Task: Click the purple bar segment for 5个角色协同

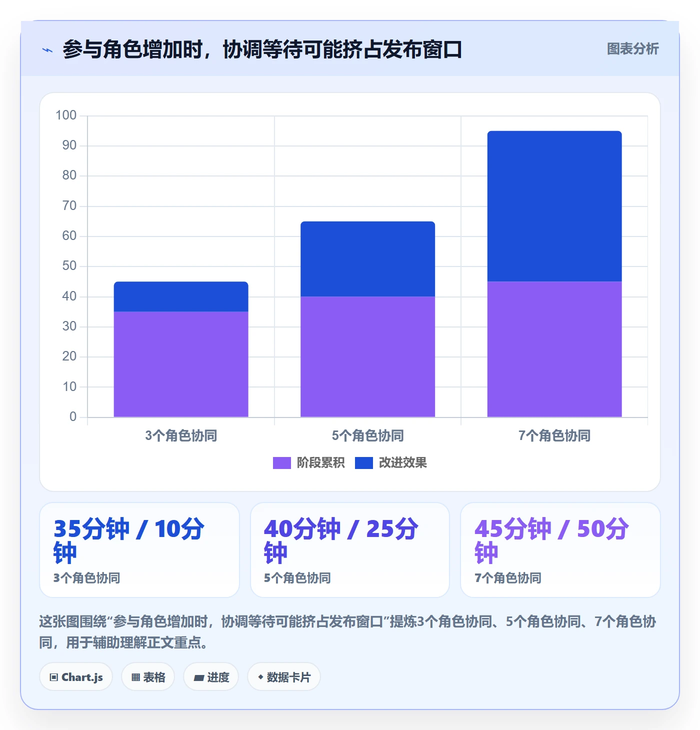Action: tap(367, 356)
